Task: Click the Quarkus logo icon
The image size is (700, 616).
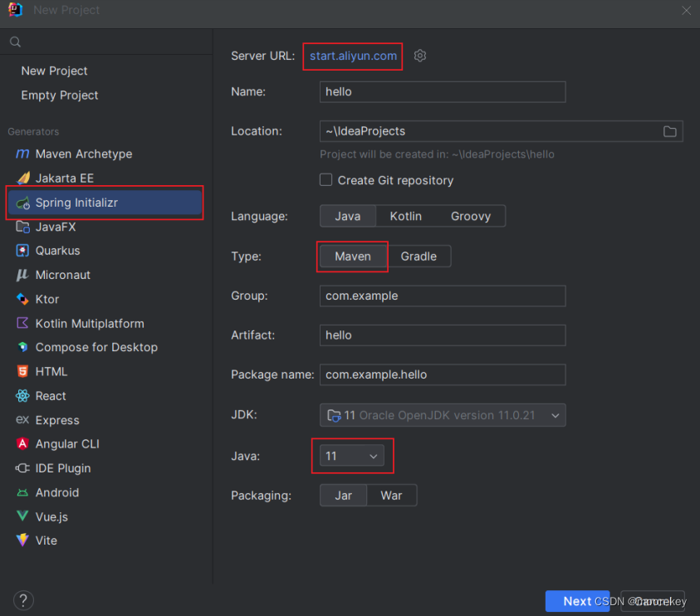Action: 22,251
